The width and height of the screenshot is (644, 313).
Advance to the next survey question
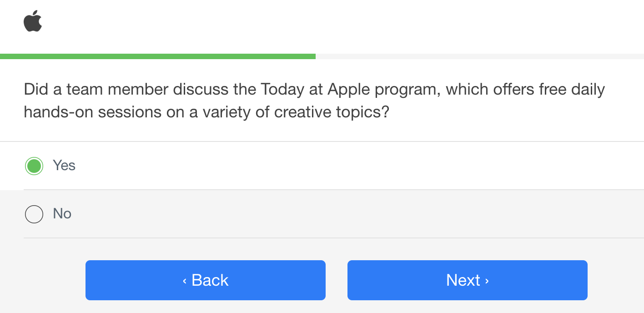pyautogui.click(x=467, y=280)
